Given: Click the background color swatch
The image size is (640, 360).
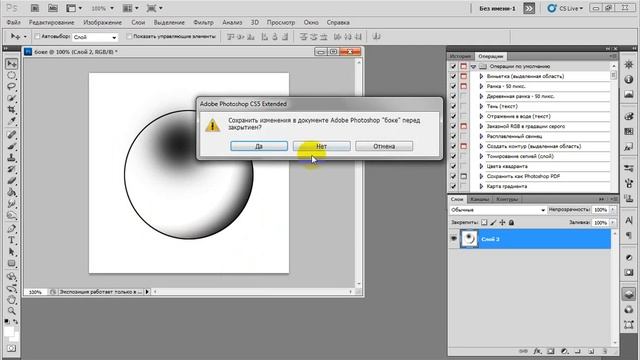Looking at the screenshot, I should point(15,338).
